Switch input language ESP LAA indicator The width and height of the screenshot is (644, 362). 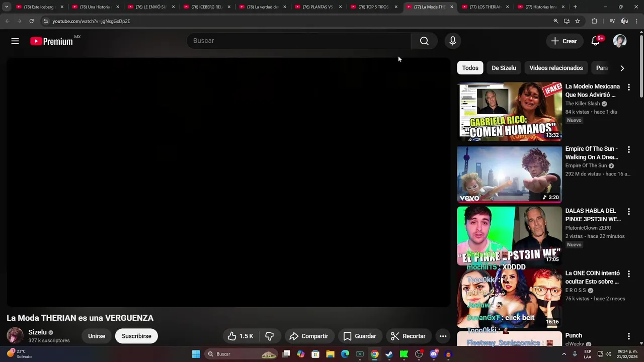pyautogui.click(x=588, y=354)
